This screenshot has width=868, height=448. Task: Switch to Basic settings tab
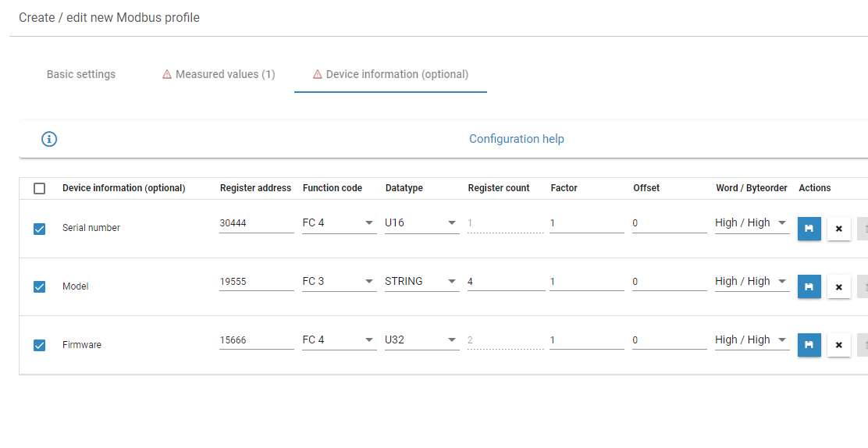pos(81,74)
